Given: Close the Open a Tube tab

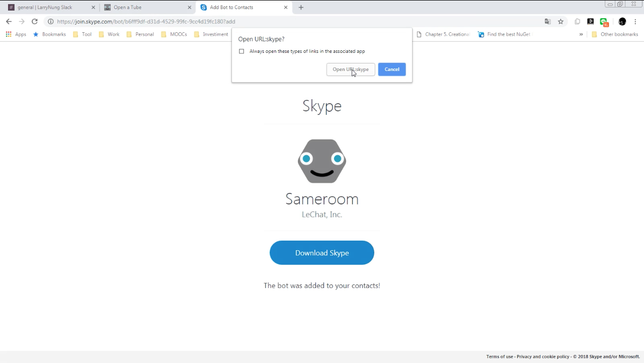Looking at the screenshot, I should (x=190, y=8).
